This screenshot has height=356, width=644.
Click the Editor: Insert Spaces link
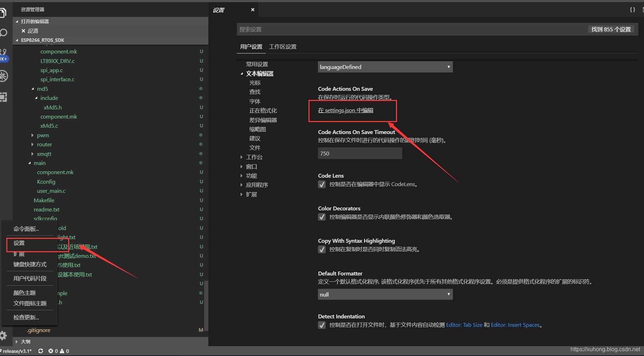tap(515, 325)
